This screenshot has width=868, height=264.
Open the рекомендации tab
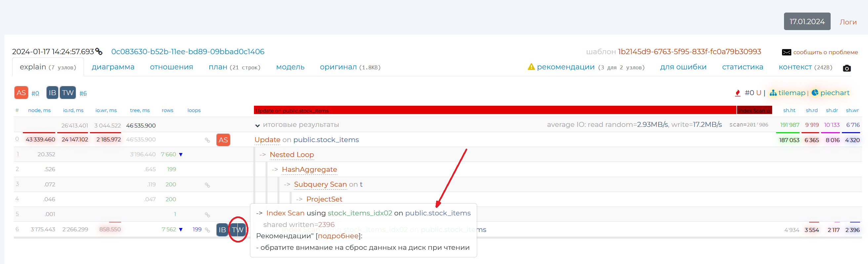[x=565, y=67]
